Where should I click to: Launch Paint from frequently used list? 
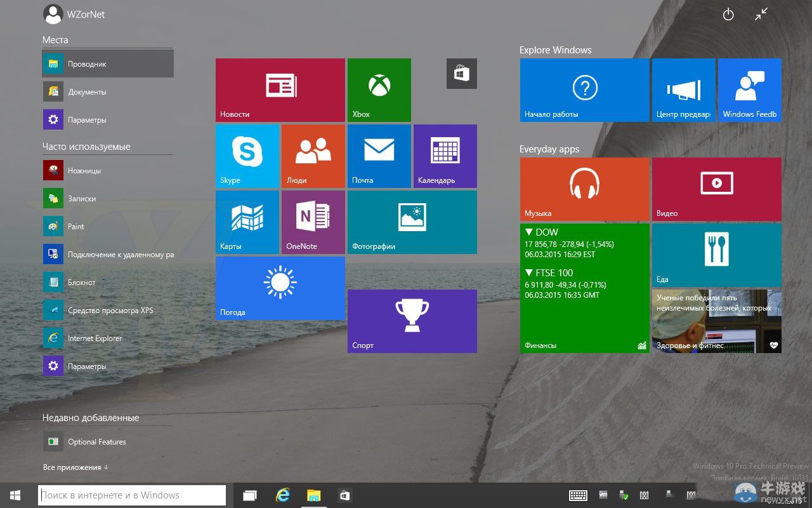coord(108,226)
